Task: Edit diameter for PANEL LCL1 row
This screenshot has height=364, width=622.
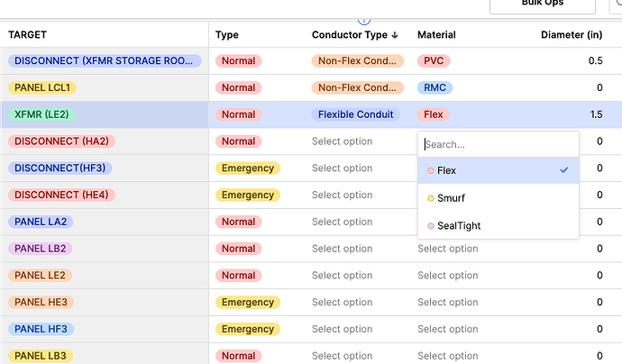Action: [599, 87]
